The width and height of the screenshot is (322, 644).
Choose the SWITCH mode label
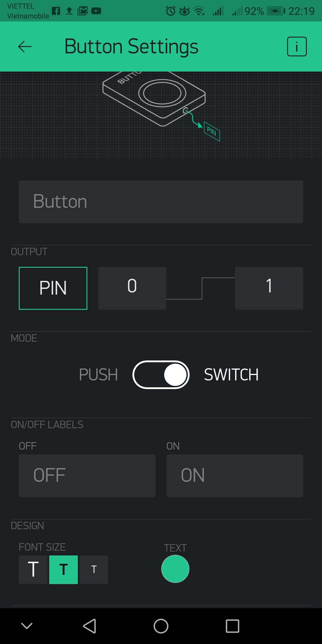(231, 375)
